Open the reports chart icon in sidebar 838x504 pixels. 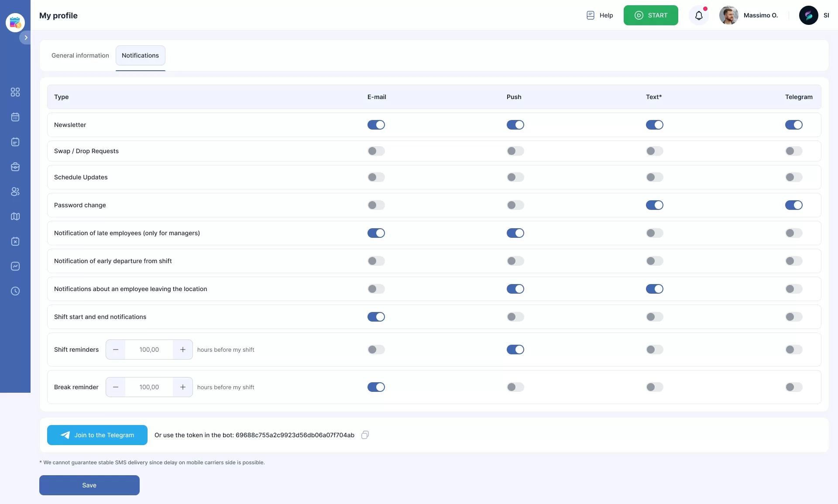click(x=15, y=266)
